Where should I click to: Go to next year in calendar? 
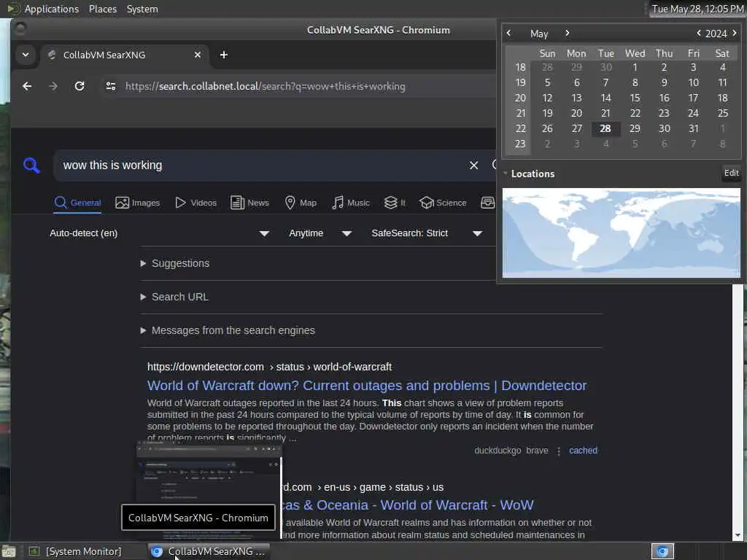pos(734,33)
